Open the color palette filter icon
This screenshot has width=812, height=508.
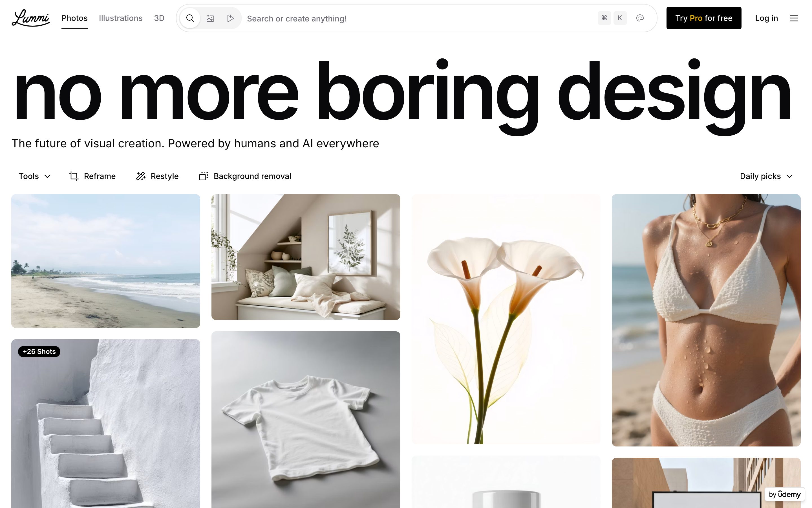[x=640, y=18]
